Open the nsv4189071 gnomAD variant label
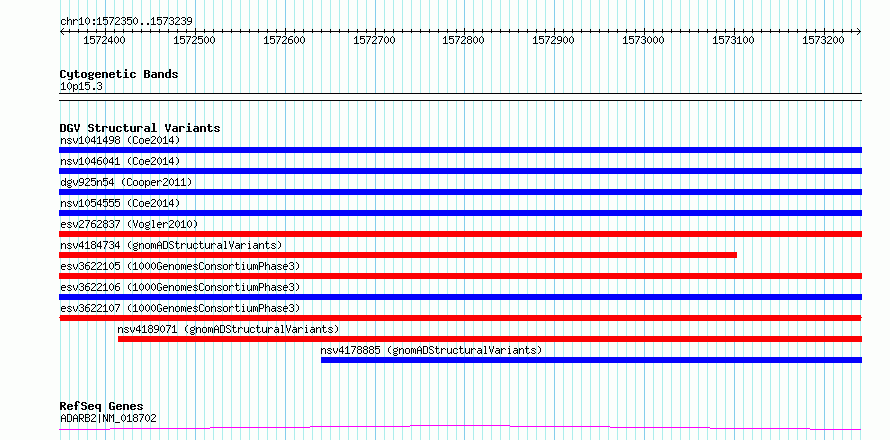This screenshot has height=440, width=890. tap(228, 329)
